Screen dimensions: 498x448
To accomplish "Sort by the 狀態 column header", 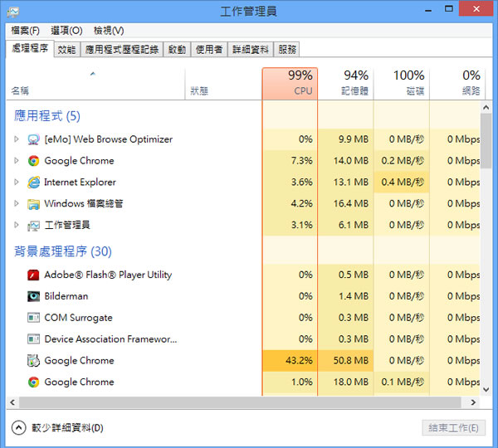I will point(223,84).
